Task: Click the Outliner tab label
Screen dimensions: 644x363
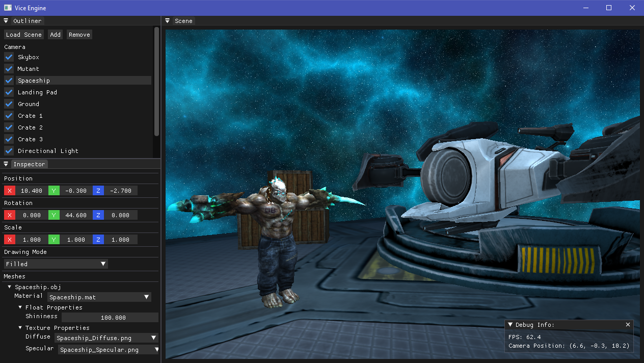Action: 28,21
